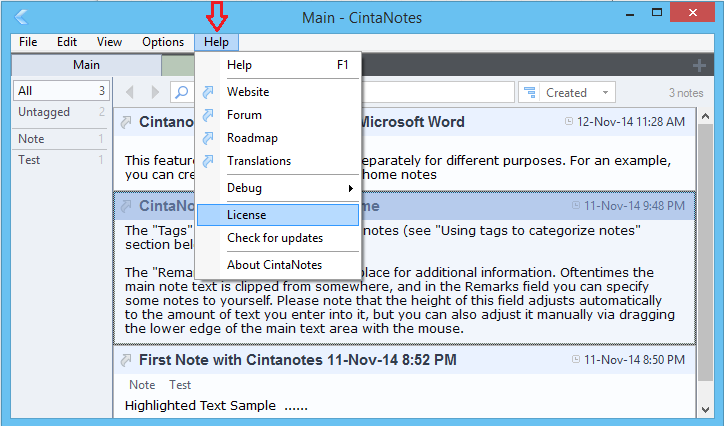724x426 pixels.
Task: Click the Website external link icon
Action: tap(208, 92)
